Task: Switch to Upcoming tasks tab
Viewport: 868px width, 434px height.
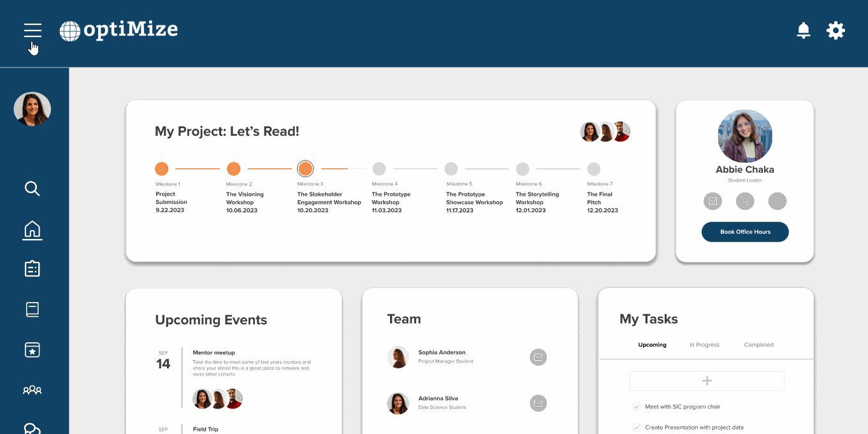Action: pyautogui.click(x=652, y=345)
